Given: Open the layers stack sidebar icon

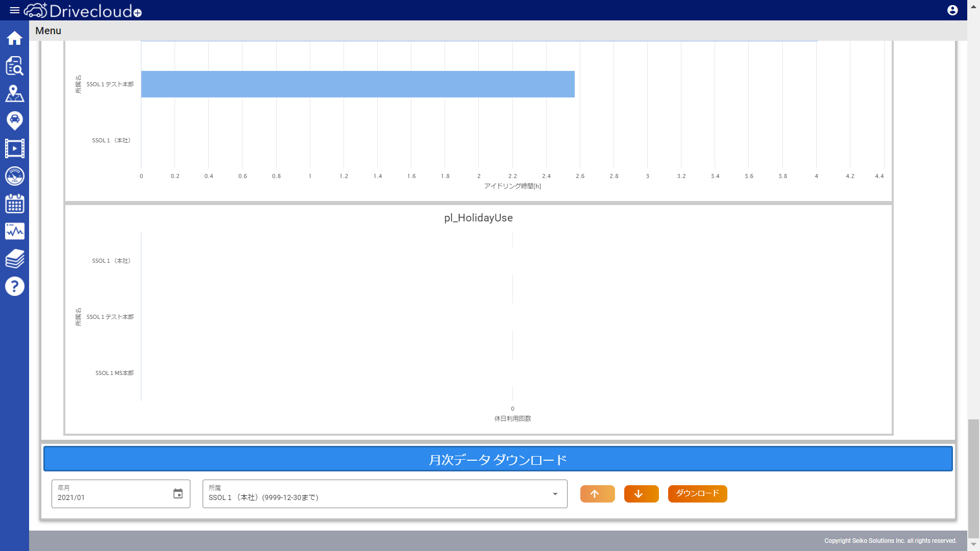Looking at the screenshot, I should (x=14, y=259).
